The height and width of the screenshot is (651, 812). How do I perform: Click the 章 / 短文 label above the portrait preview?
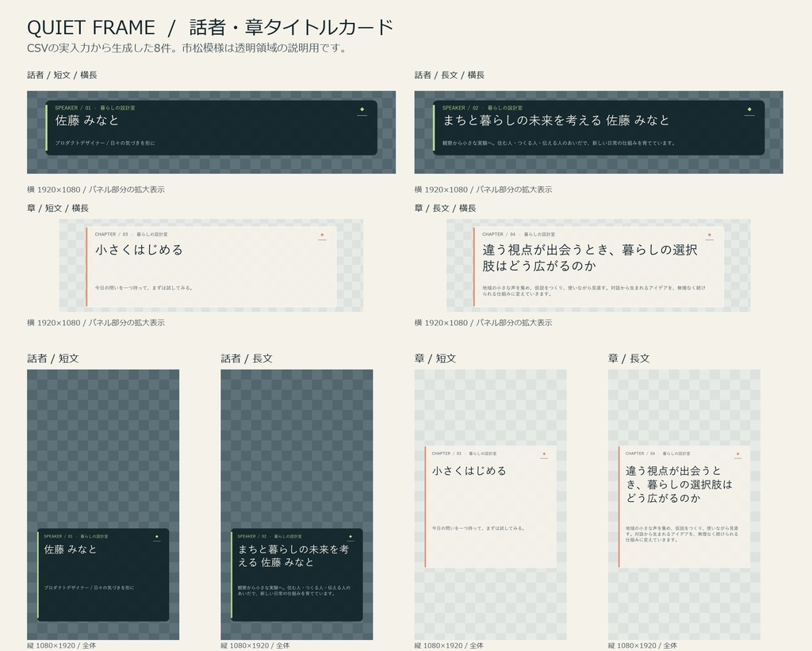(435, 358)
